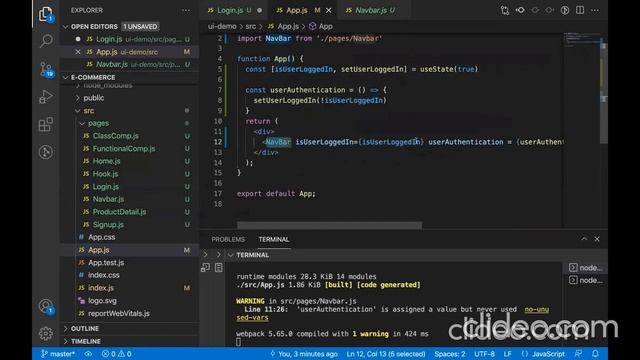This screenshot has height=360, width=640.
Task: Switch to the Problems panel tab
Action: 228,239
